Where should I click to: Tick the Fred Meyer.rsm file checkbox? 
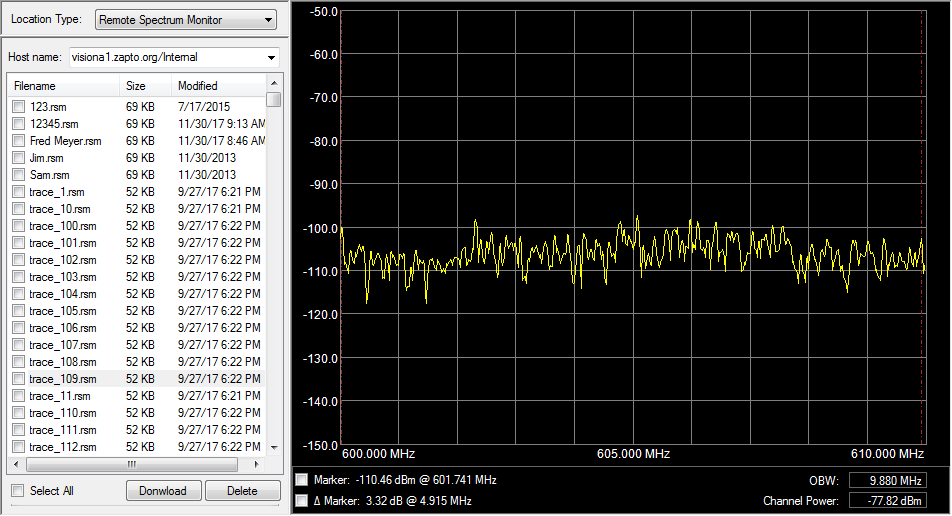[18, 141]
